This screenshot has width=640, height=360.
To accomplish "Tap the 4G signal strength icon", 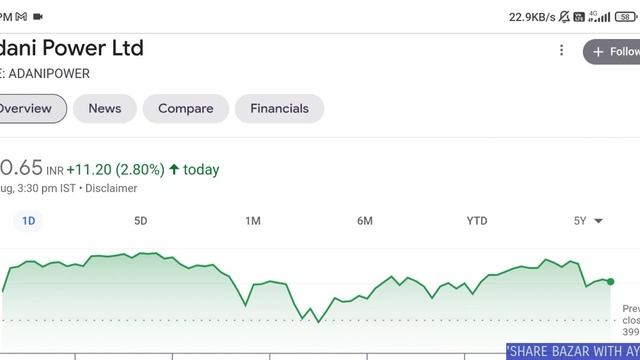I will click(599, 17).
